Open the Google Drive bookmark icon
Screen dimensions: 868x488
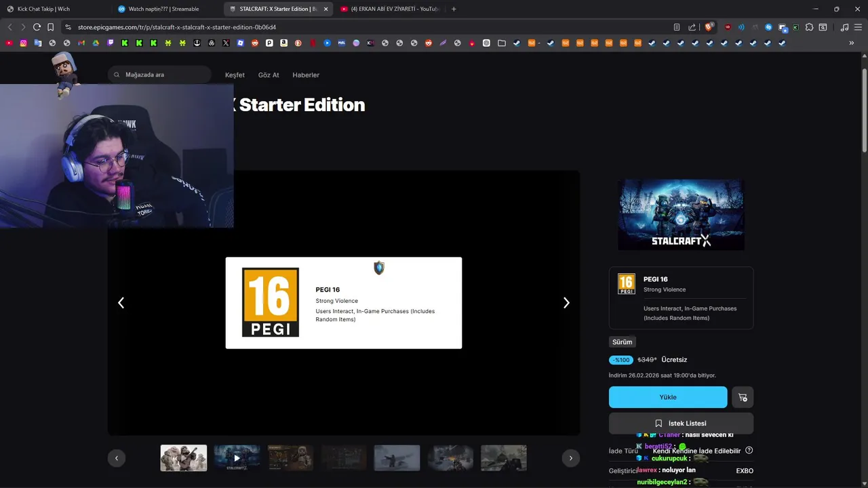point(96,43)
